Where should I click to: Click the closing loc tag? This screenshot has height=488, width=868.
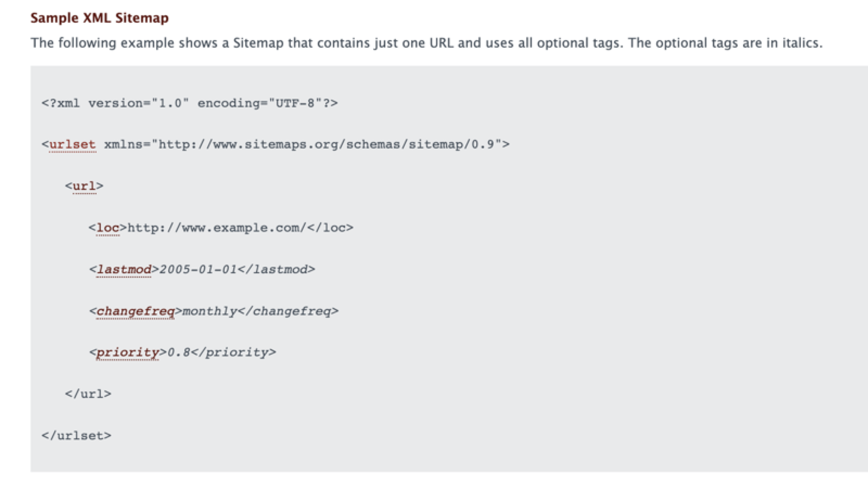330,228
